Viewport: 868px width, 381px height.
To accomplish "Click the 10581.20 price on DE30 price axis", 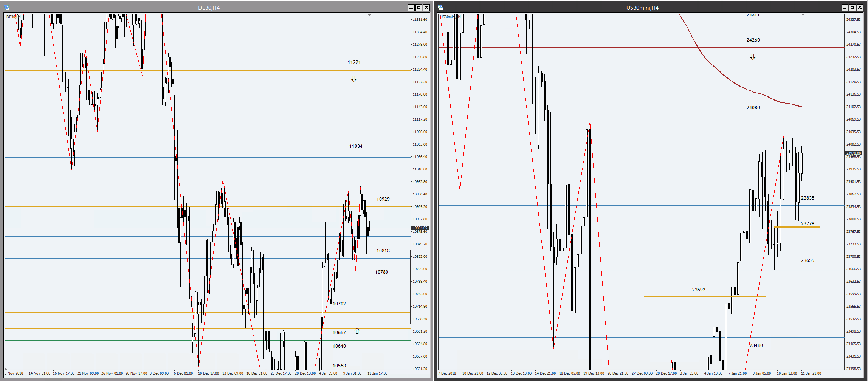I will tap(420, 369).
